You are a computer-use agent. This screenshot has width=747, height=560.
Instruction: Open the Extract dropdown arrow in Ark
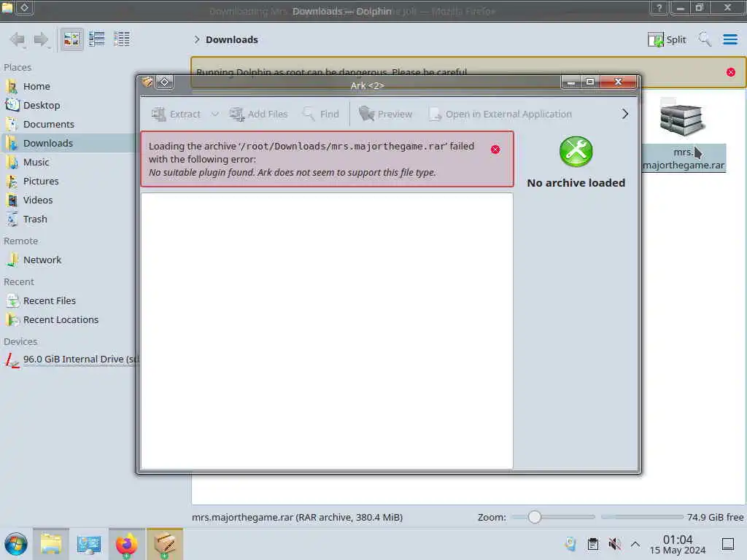pyautogui.click(x=215, y=114)
